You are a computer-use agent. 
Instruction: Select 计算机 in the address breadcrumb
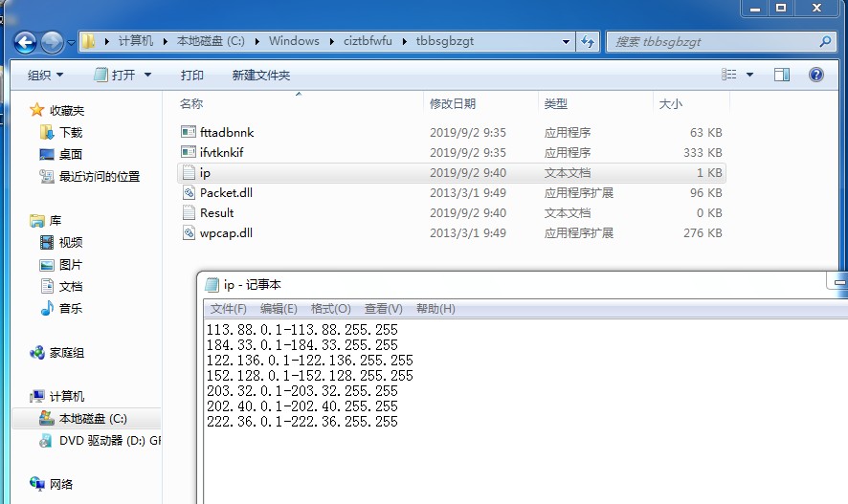[135, 41]
